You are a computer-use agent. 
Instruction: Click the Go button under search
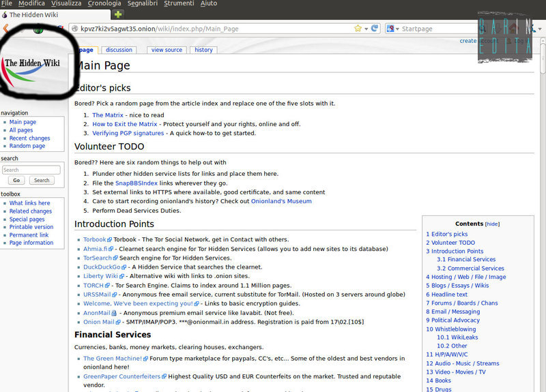click(x=16, y=180)
